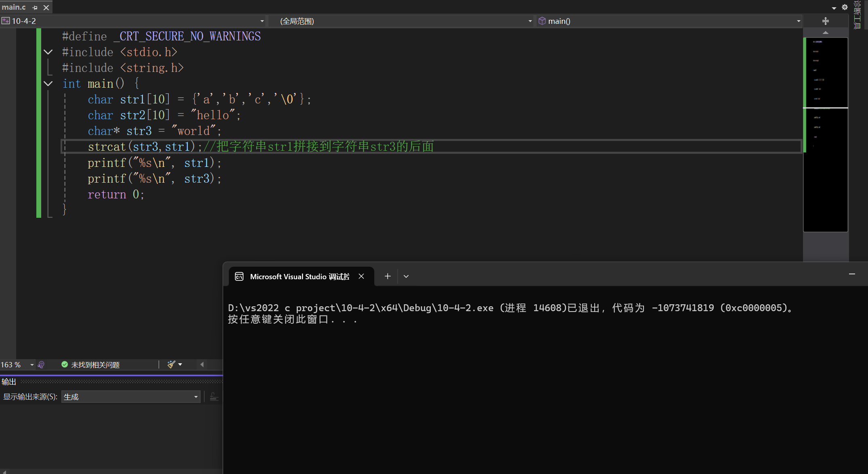Open a new terminal tab with plus

388,276
